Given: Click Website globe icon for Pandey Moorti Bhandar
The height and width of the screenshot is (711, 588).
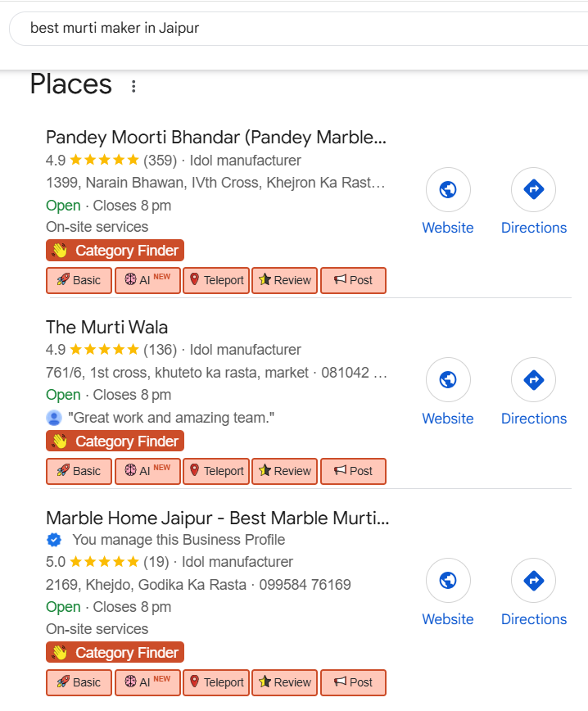Looking at the screenshot, I should pyautogui.click(x=448, y=190).
